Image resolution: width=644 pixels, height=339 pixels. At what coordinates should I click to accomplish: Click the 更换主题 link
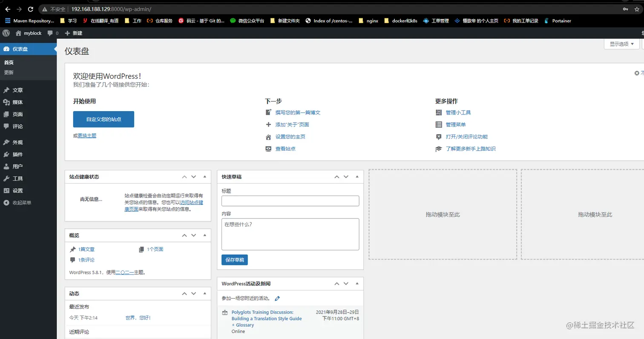point(87,135)
